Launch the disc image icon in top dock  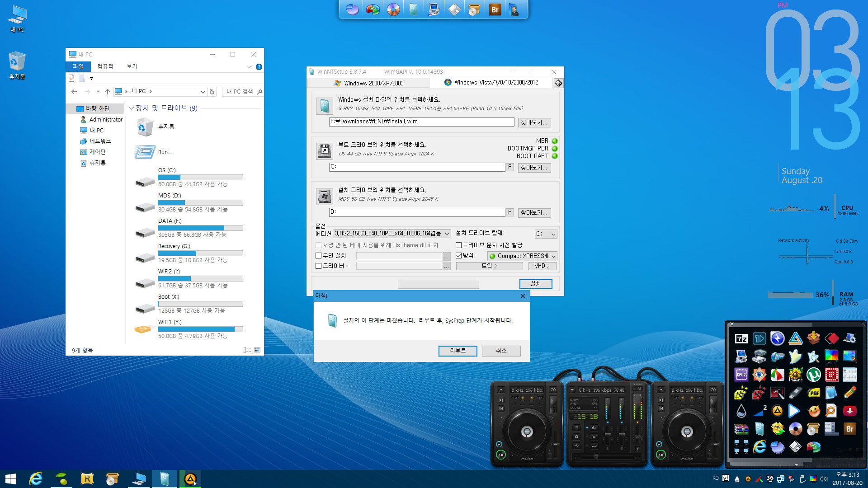[x=393, y=9]
